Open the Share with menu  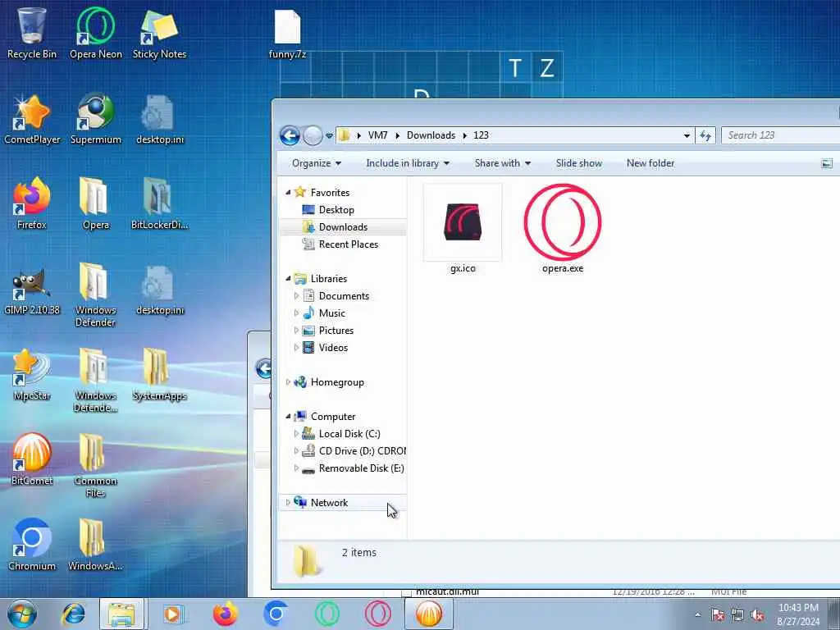pyautogui.click(x=503, y=163)
